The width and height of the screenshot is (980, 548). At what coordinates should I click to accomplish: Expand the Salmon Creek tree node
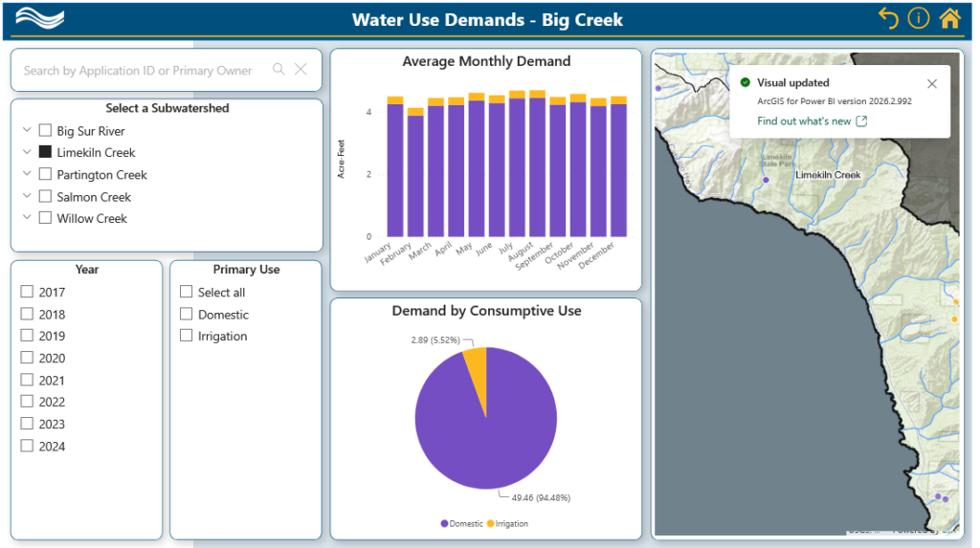point(27,196)
